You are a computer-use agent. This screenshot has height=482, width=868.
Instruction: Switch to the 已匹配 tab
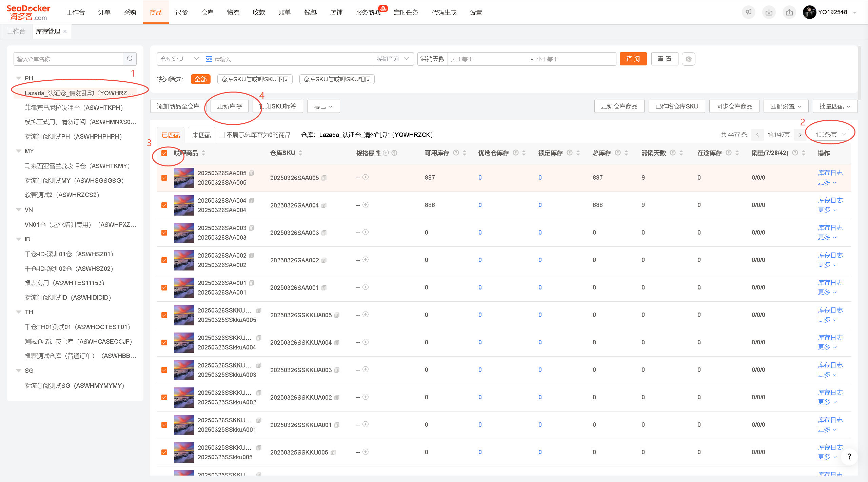(x=171, y=135)
